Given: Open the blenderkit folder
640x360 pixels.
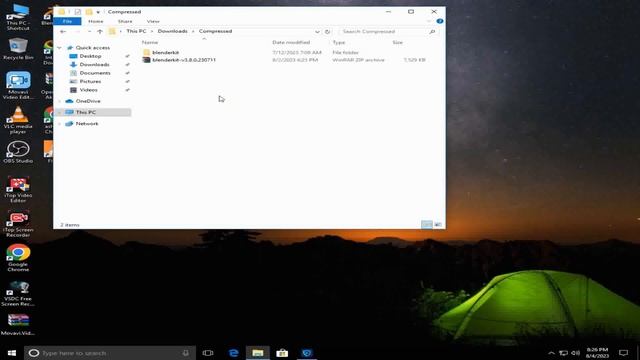Looking at the screenshot, I should [x=165, y=52].
